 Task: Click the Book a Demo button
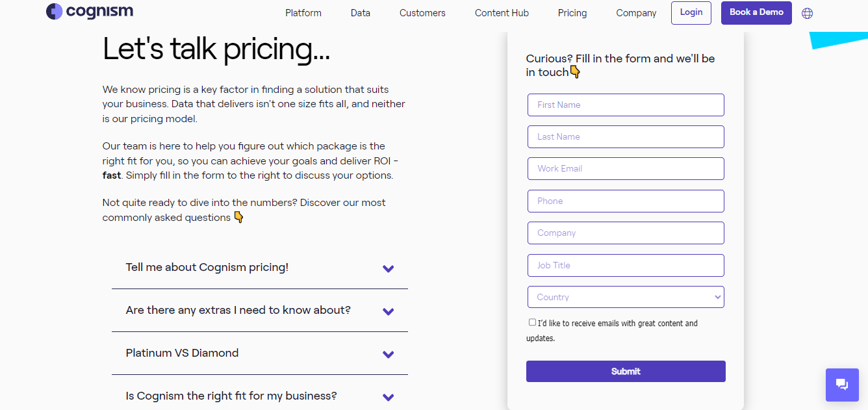[756, 12]
